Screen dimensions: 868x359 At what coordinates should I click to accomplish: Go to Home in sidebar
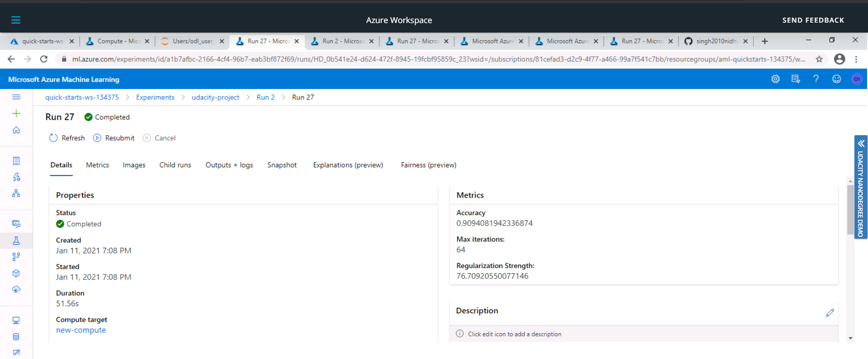click(x=16, y=130)
